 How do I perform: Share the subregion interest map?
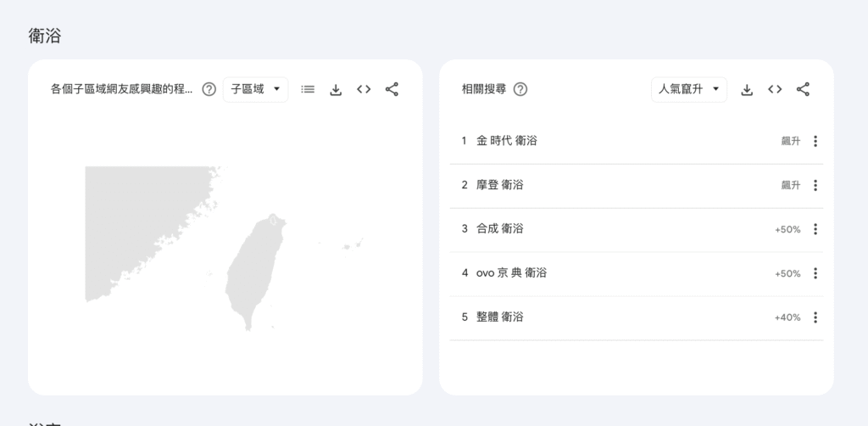point(392,89)
